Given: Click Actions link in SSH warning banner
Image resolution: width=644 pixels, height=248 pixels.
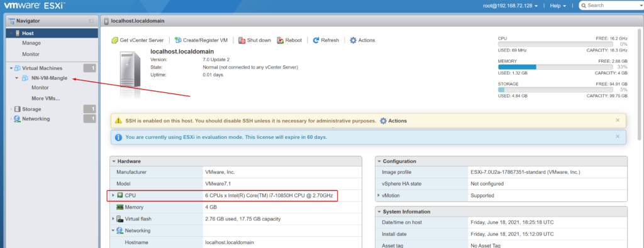Looking at the screenshot, I should [397, 121].
